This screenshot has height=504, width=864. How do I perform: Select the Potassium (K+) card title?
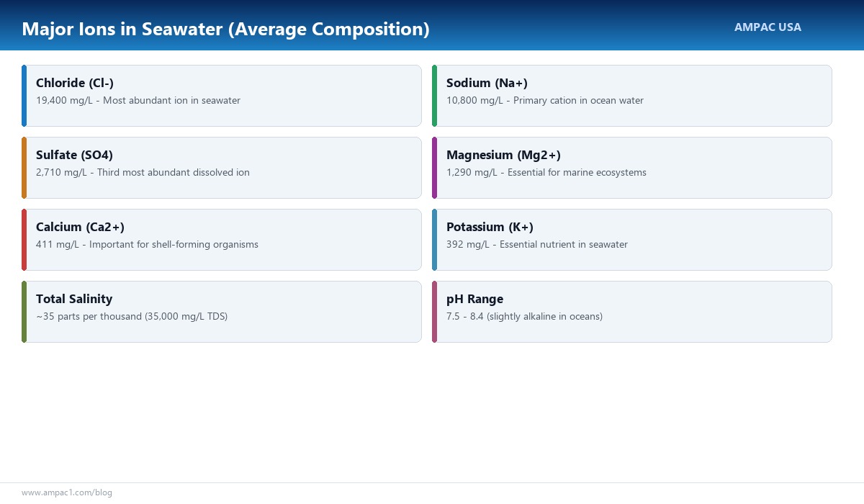(x=490, y=227)
